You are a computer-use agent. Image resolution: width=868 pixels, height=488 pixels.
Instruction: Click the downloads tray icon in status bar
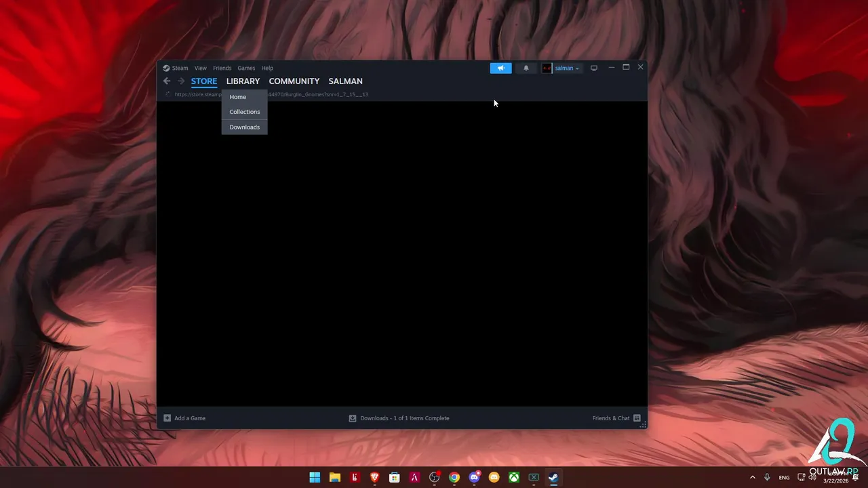tap(353, 418)
